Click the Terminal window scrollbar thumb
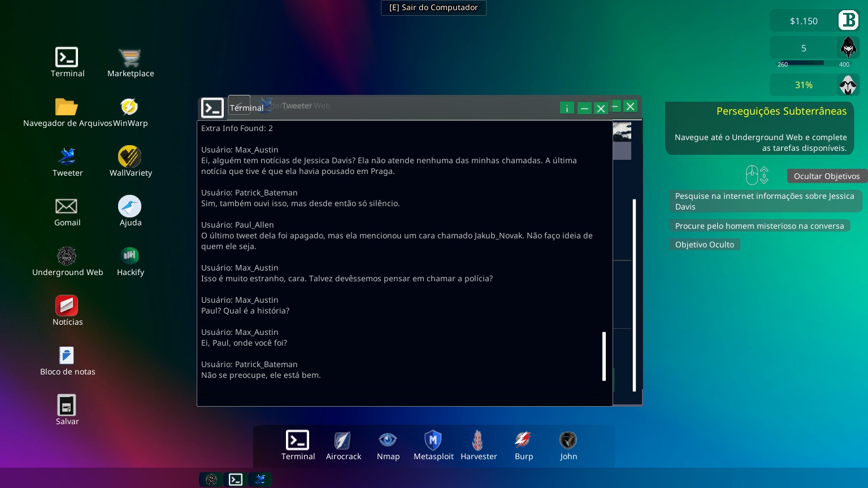This screenshot has width=868, height=488. coord(604,356)
